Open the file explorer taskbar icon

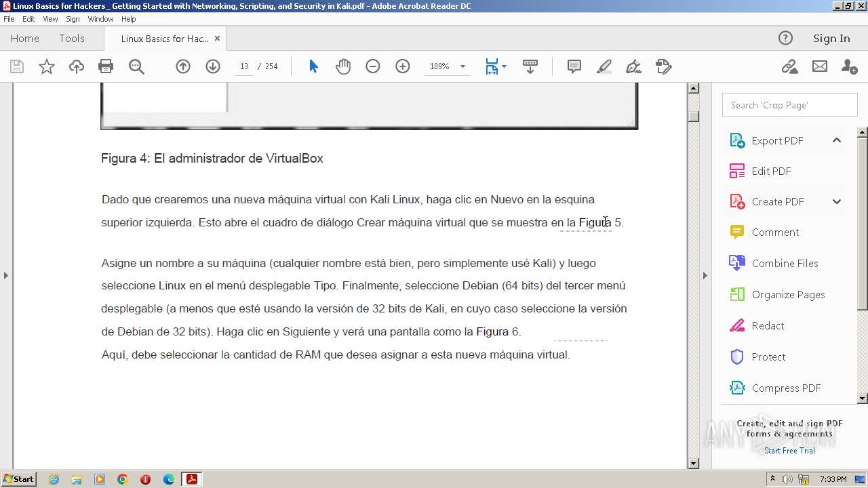77,479
